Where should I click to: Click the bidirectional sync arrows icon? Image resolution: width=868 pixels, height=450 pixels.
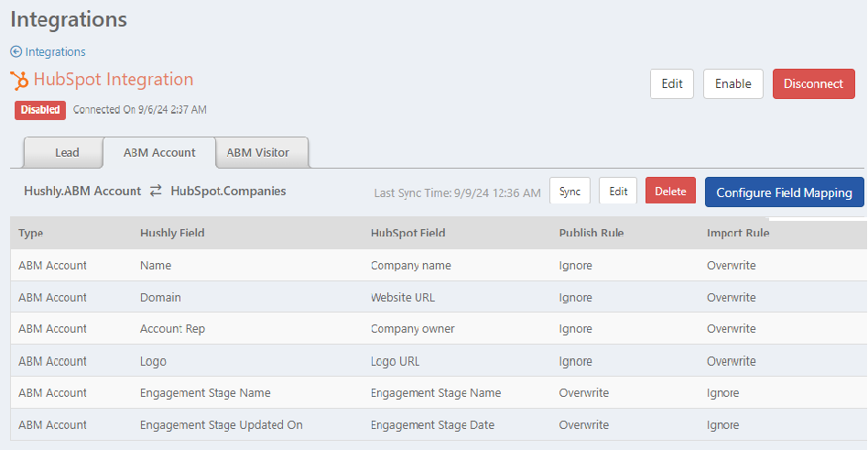[x=156, y=191]
